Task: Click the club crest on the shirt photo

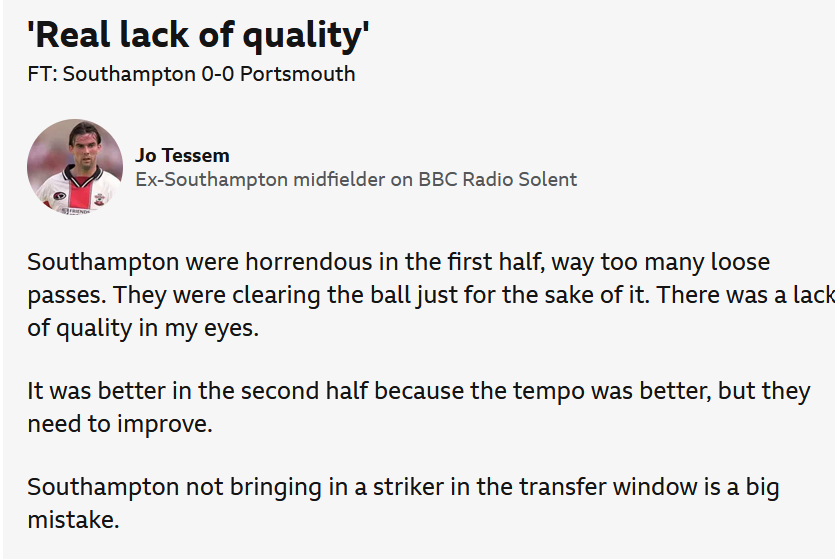Action: (x=98, y=200)
